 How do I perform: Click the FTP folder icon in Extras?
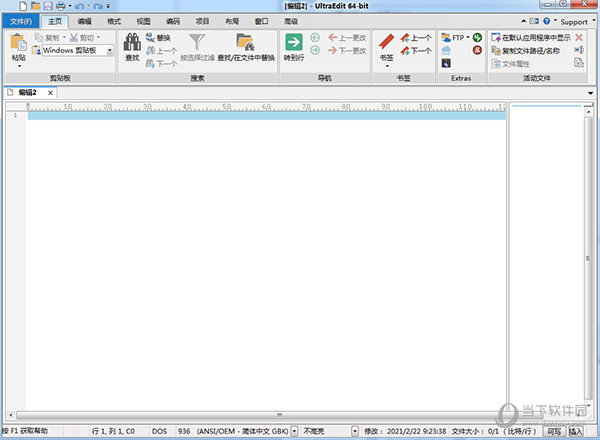point(446,37)
